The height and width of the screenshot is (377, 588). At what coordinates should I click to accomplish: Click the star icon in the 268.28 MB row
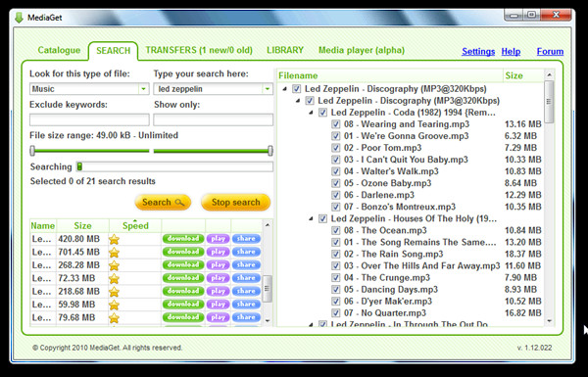[114, 265]
